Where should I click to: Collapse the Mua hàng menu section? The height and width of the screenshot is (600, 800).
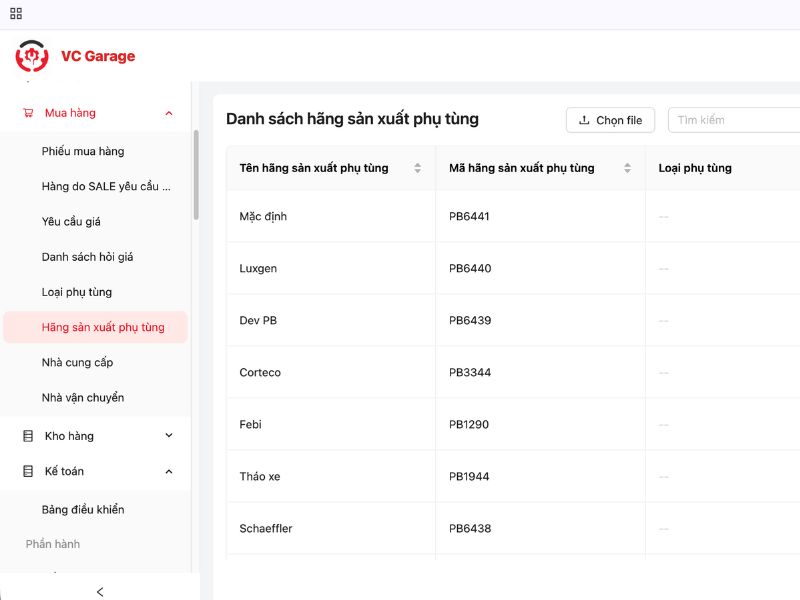[x=168, y=113]
